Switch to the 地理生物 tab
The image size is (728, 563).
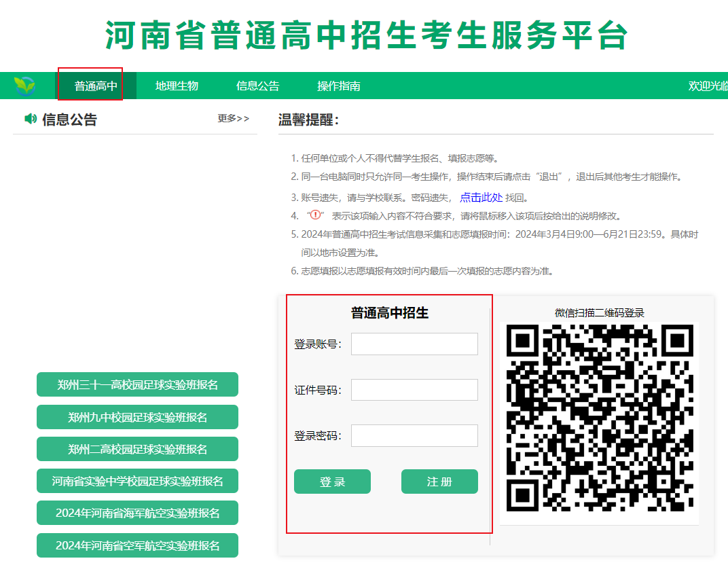[177, 86]
